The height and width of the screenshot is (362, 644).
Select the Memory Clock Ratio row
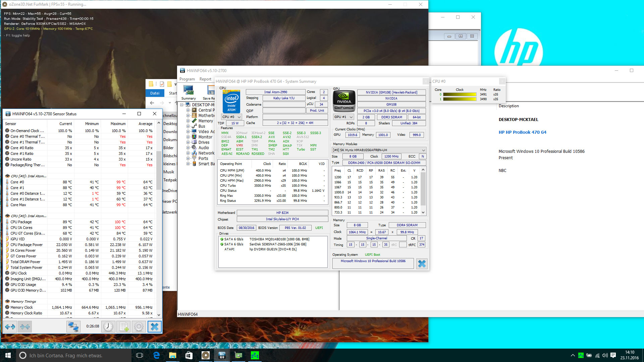point(79,313)
